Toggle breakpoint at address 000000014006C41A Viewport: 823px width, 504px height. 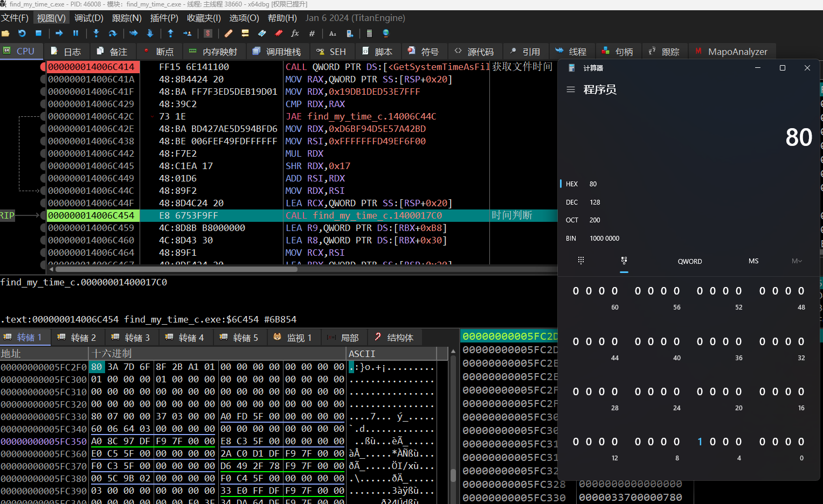43,79
